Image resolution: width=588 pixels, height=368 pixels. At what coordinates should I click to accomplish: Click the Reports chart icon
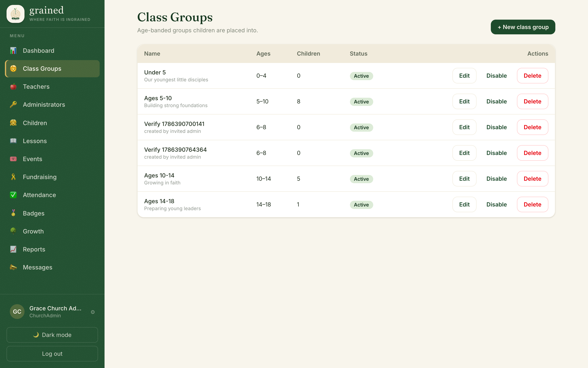[13, 249]
